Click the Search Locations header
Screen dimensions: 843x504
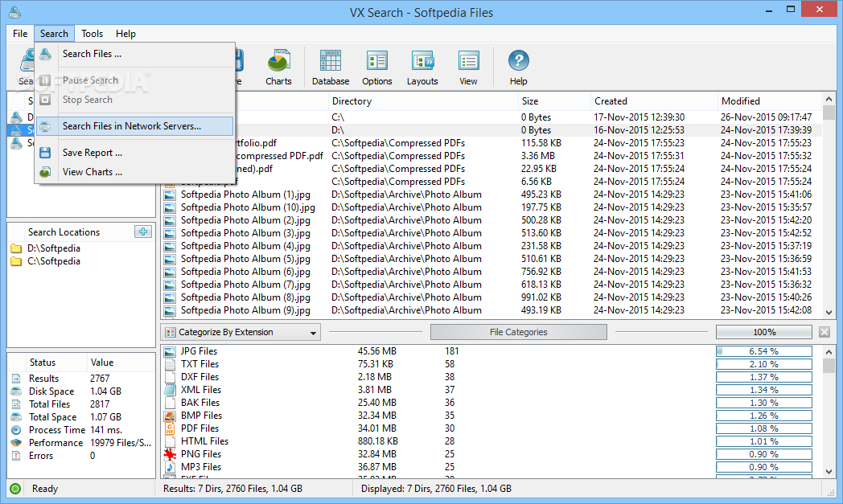64,232
